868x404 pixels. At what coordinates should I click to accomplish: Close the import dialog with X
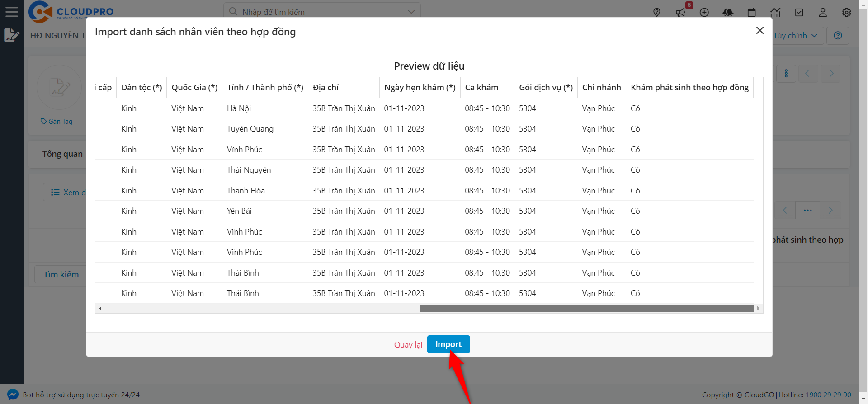(760, 30)
